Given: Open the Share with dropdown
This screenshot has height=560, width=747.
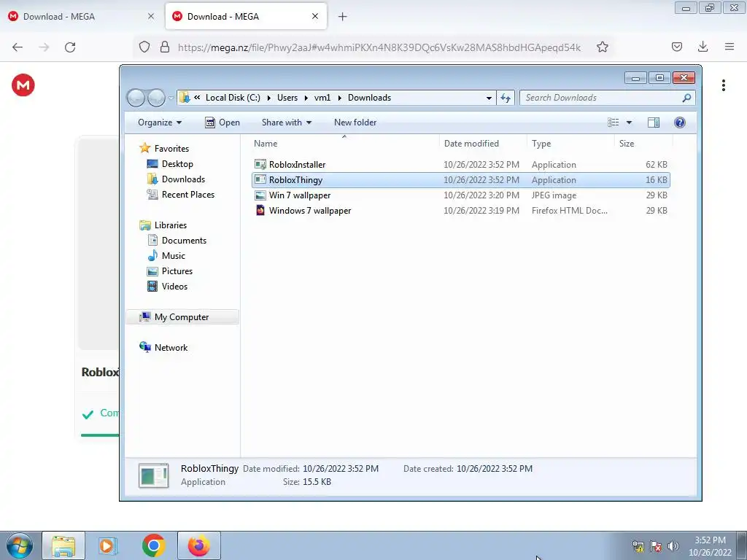Looking at the screenshot, I should (x=286, y=122).
